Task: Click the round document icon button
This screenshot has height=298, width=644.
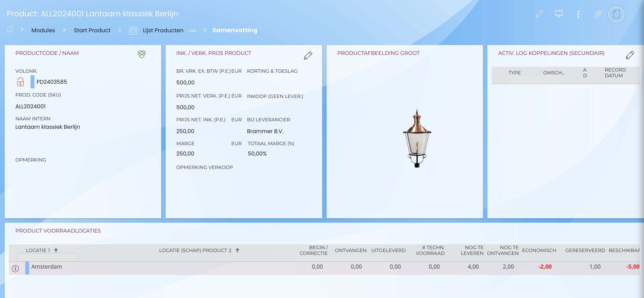Action: pos(616,14)
